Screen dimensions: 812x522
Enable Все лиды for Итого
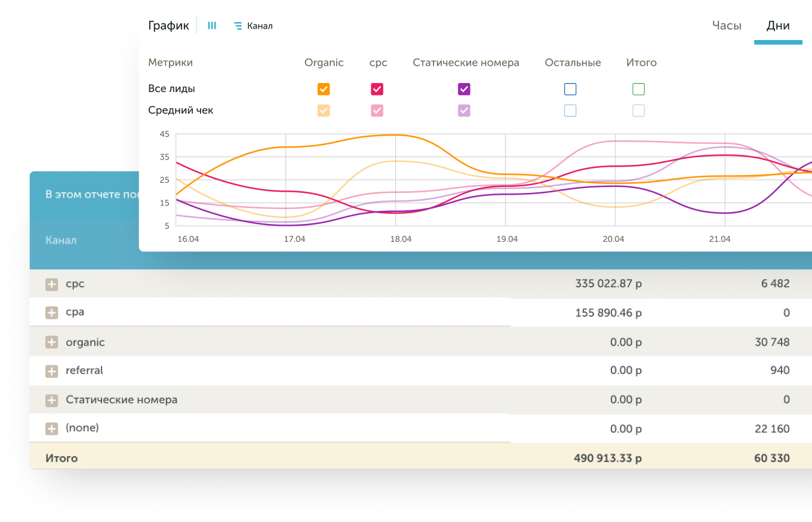pyautogui.click(x=638, y=89)
